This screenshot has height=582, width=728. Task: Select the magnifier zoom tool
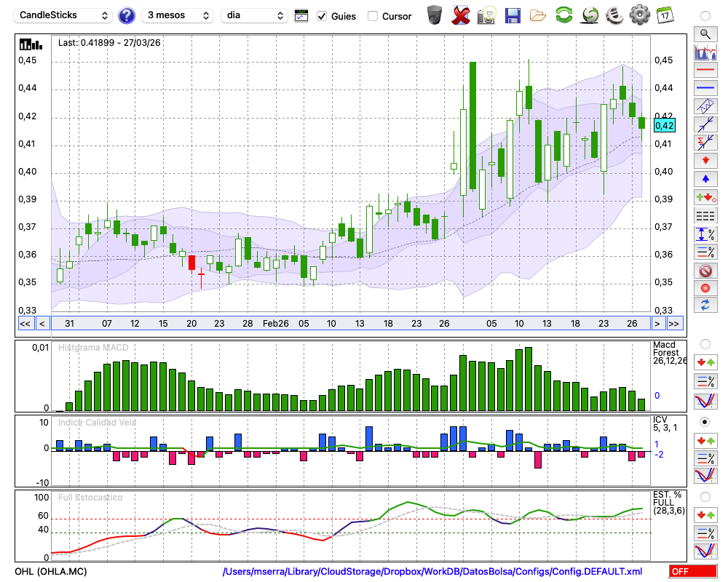click(x=705, y=33)
